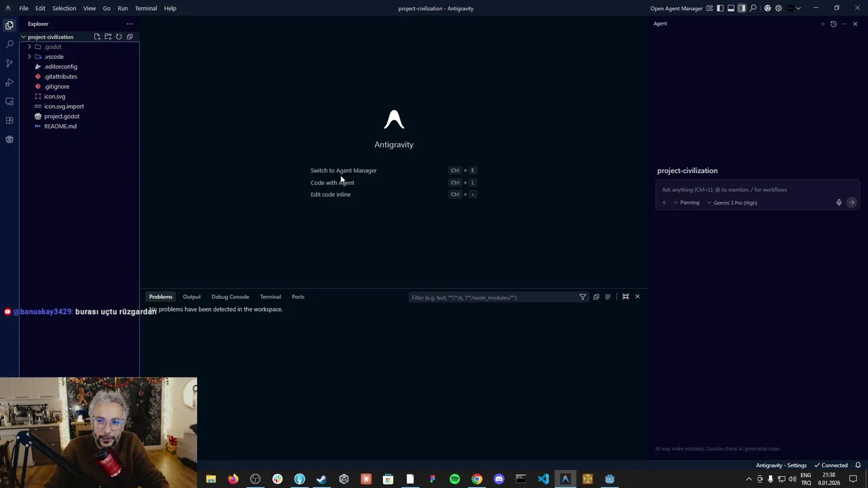Open settings gear in title bar
Viewport: 868px width, 488px height.
[778, 8]
